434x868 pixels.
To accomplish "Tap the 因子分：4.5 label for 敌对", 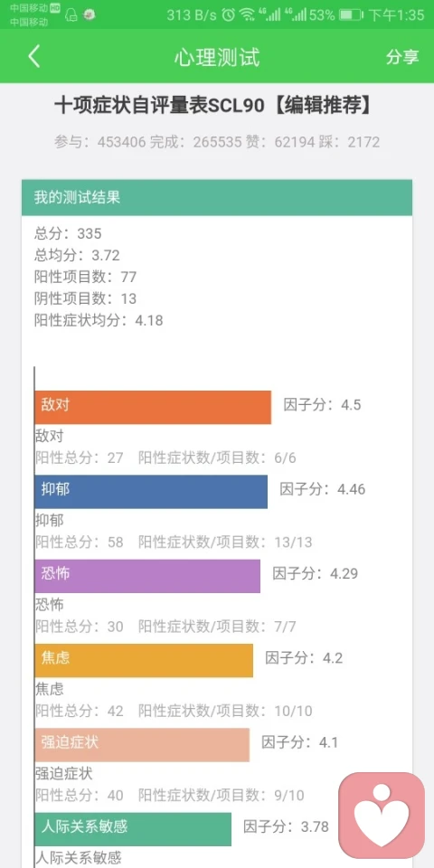I will pyautogui.click(x=322, y=405).
